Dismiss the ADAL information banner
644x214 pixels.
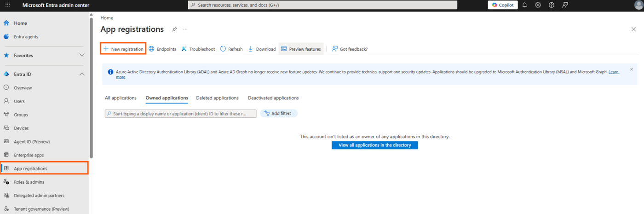(x=631, y=69)
